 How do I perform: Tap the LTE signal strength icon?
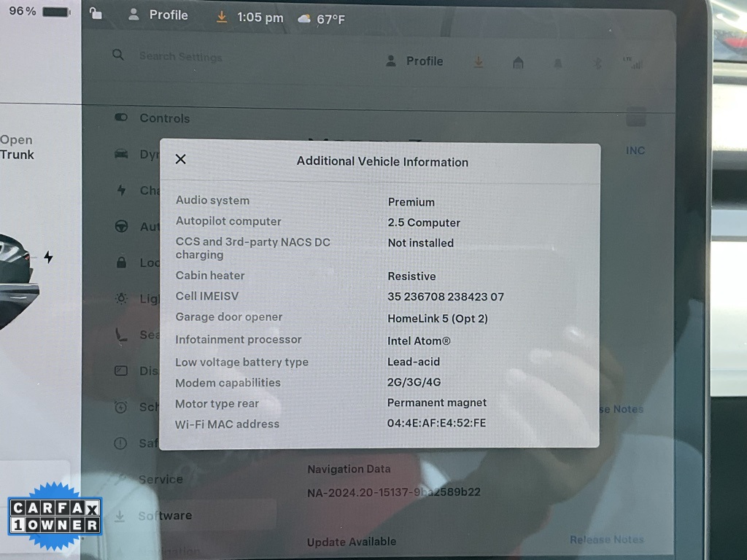point(632,63)
